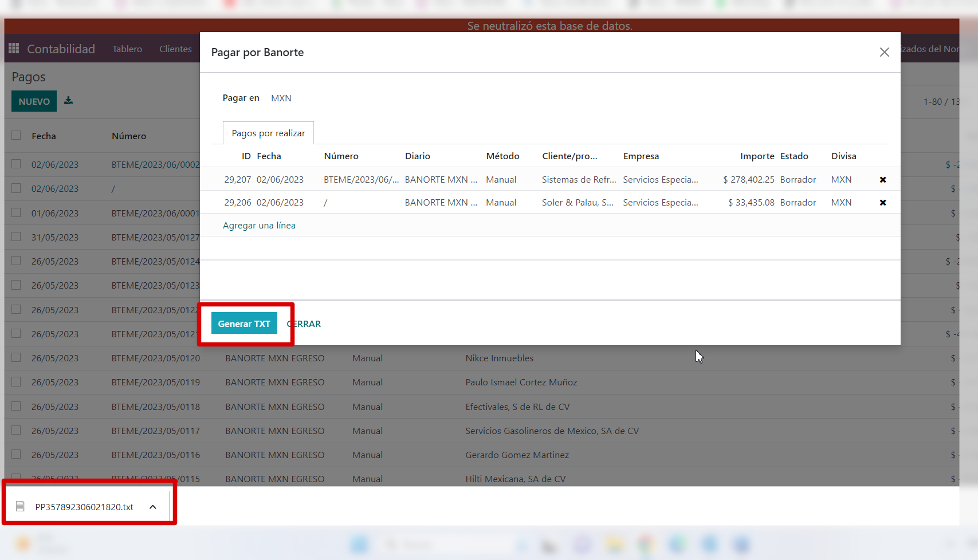Check row BTEME/2023/05/0116 checkbox

[16, 455]
